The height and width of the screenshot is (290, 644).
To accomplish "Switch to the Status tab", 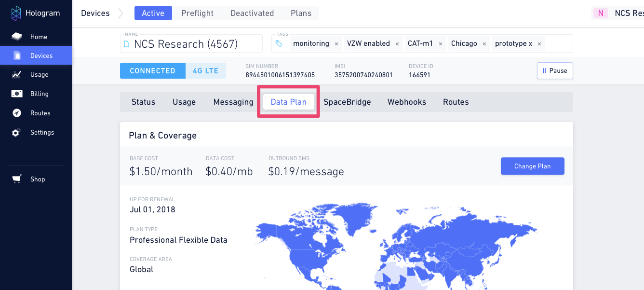I will [144, 102].
